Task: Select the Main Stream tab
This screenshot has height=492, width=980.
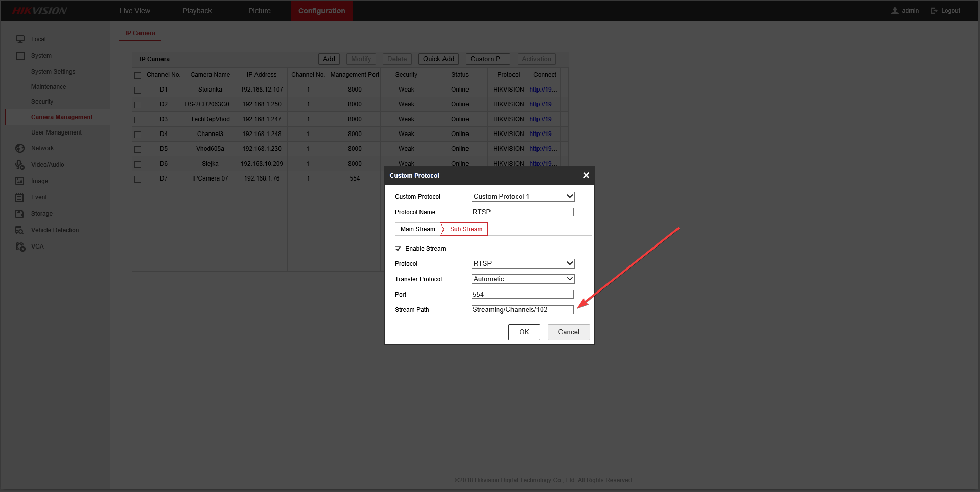Action: 417,229
